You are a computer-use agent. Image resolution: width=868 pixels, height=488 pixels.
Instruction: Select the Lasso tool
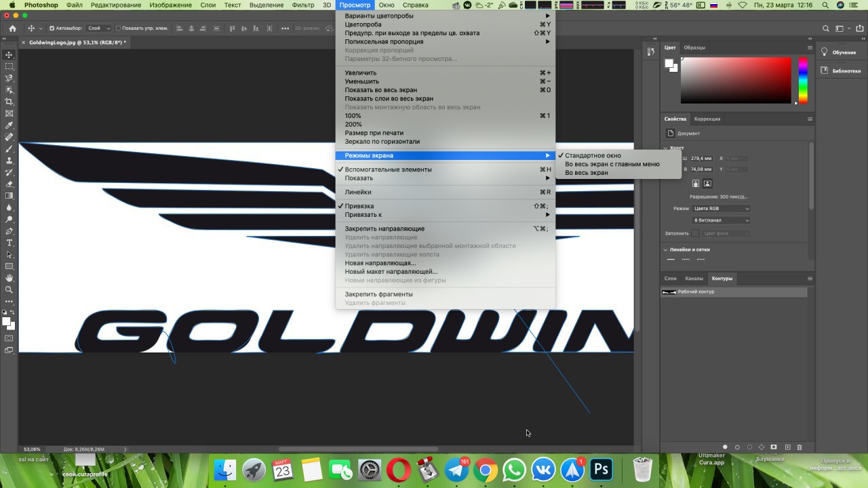9,78
